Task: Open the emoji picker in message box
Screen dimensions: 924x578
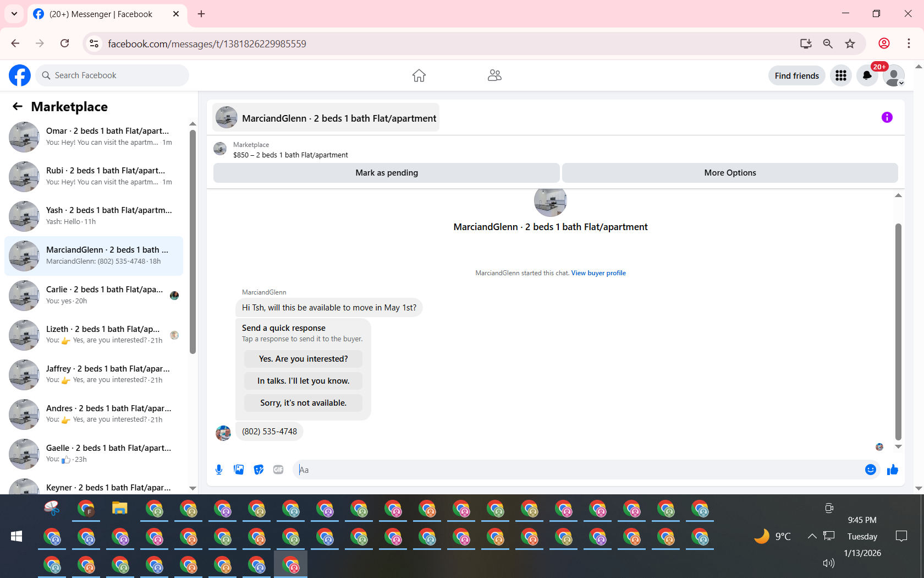Action: [x=871, y=470]
